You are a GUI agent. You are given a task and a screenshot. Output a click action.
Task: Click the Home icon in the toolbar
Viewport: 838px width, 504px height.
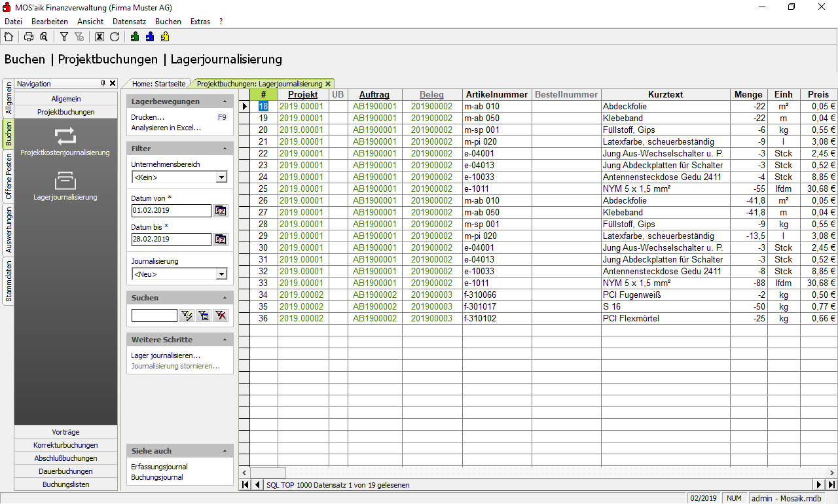pos(9,37)
